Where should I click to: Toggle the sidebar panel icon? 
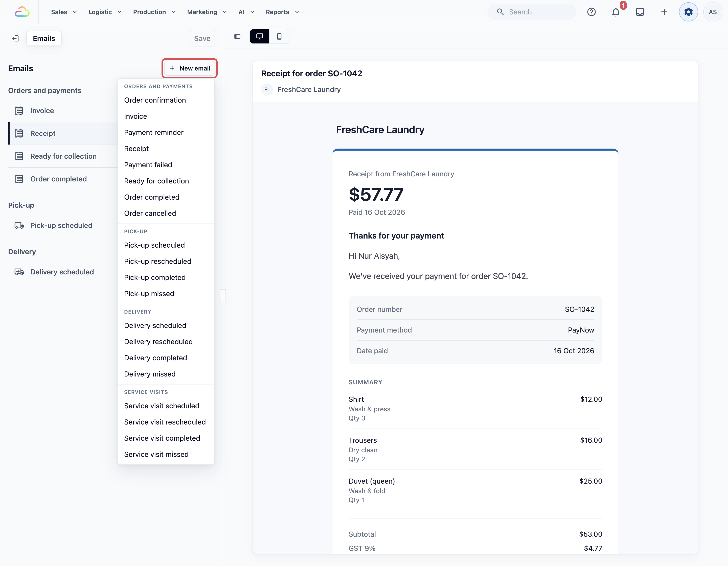pos(237,36)
